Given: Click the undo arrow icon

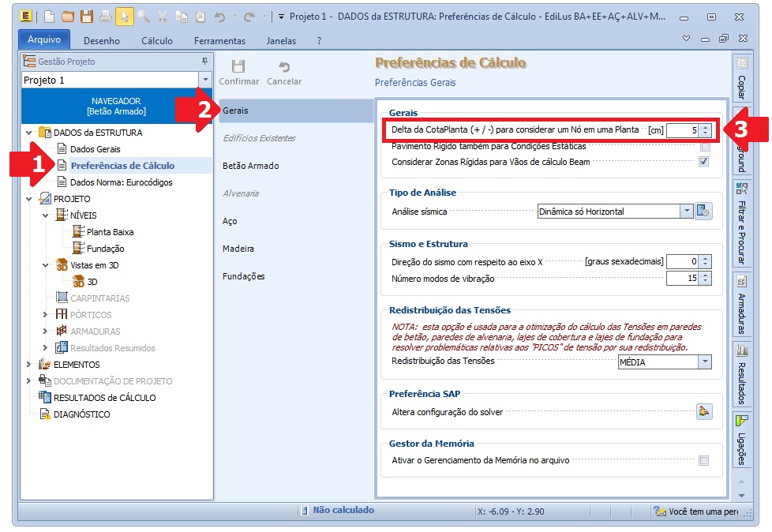Looking at the screenshot, I should click(219, 17).
